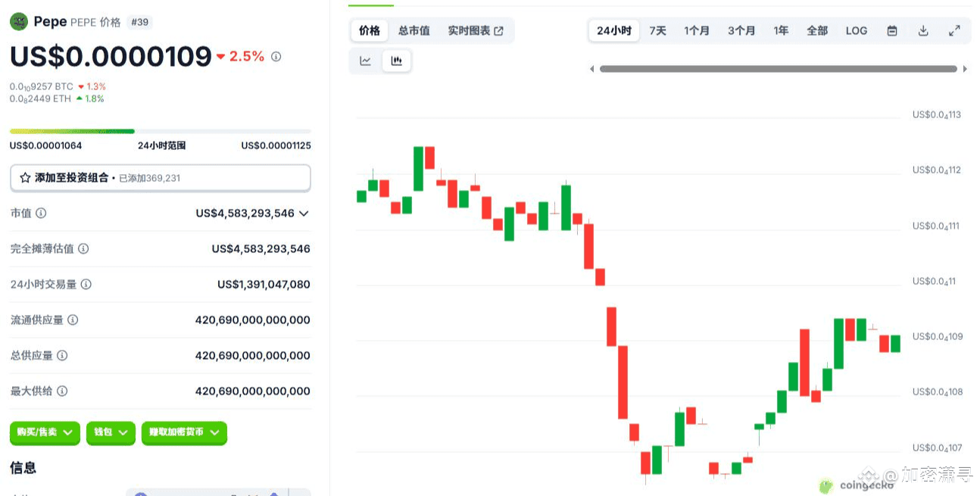Click the current price US$0.0000109
Screen dimensions: 980x496
coord(111,57)
